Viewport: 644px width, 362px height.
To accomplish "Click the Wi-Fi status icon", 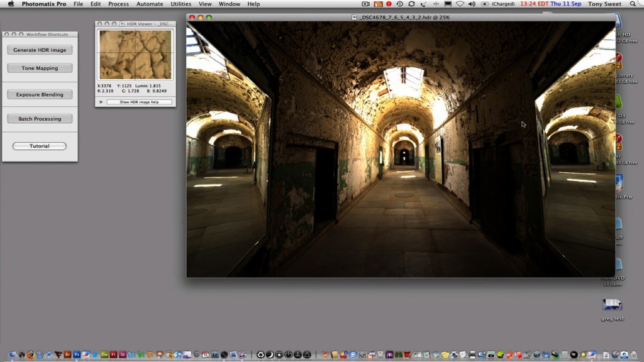I will click(x=460, y=4).
